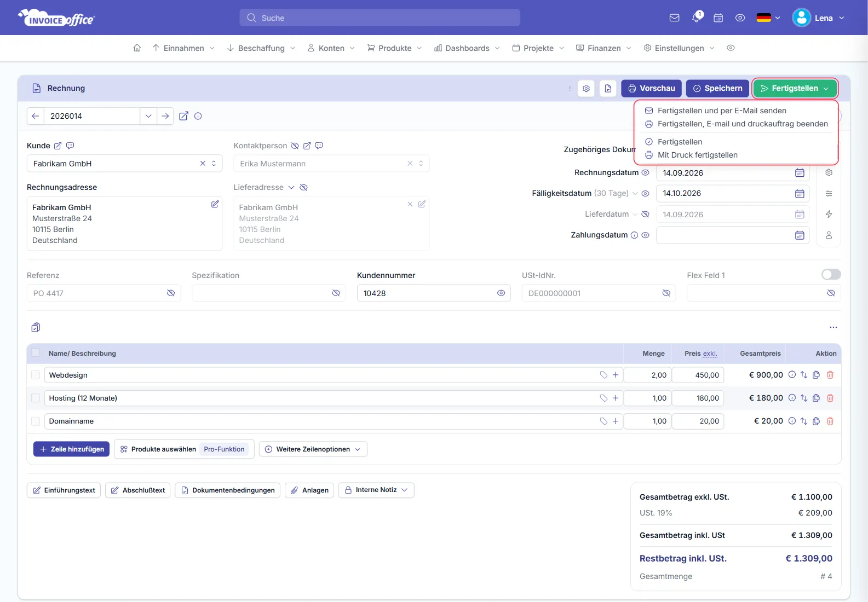868x602 pixels.
Task: Toggle visibility of Lieferdatum
Action: (x=645, y=214)
